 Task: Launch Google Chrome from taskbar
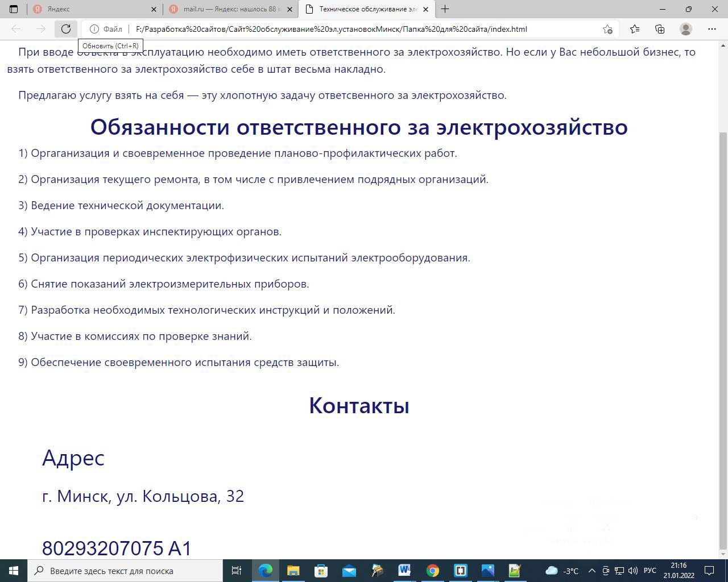click(432, 571)
